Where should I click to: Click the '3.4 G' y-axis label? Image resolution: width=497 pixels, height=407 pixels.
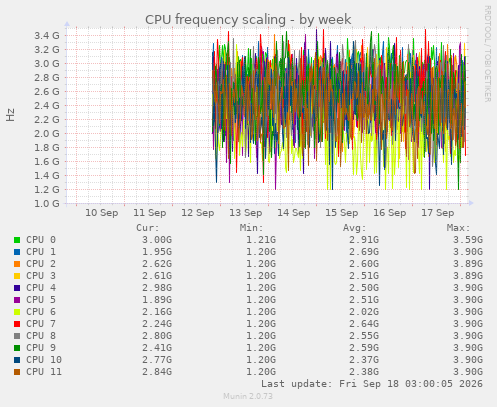coord(47,35)
